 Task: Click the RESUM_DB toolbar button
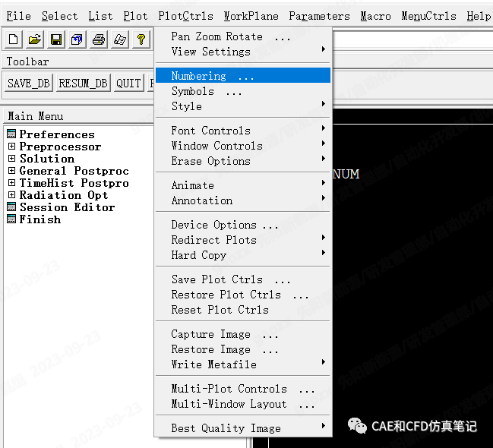click(x=84, y=83)
